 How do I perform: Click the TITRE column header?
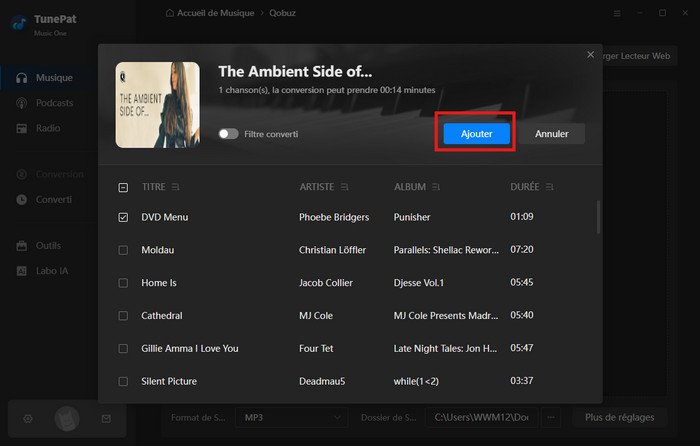pos(154,187)
